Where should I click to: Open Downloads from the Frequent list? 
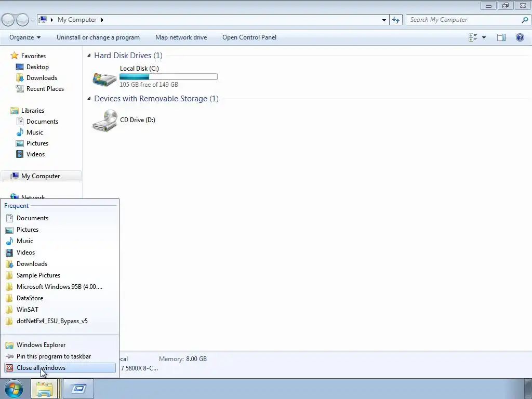(60, 264)
